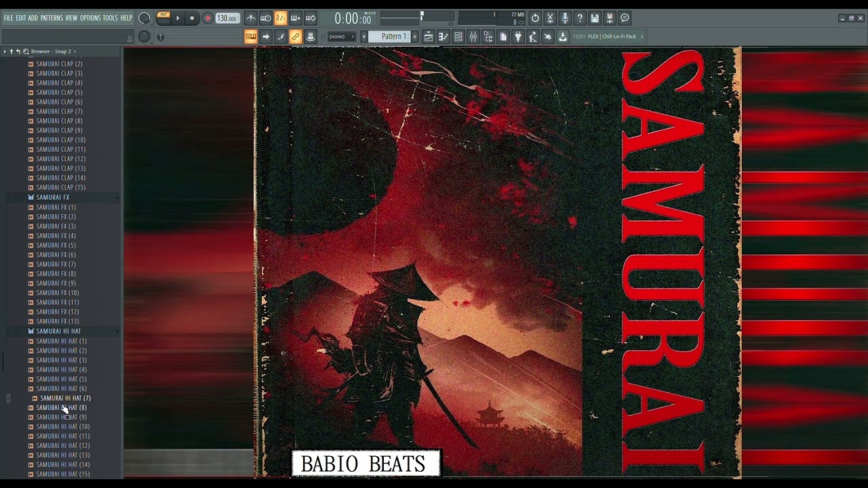Open the audio editor scissors icon
868x488 pixels.
click(550, 18)
